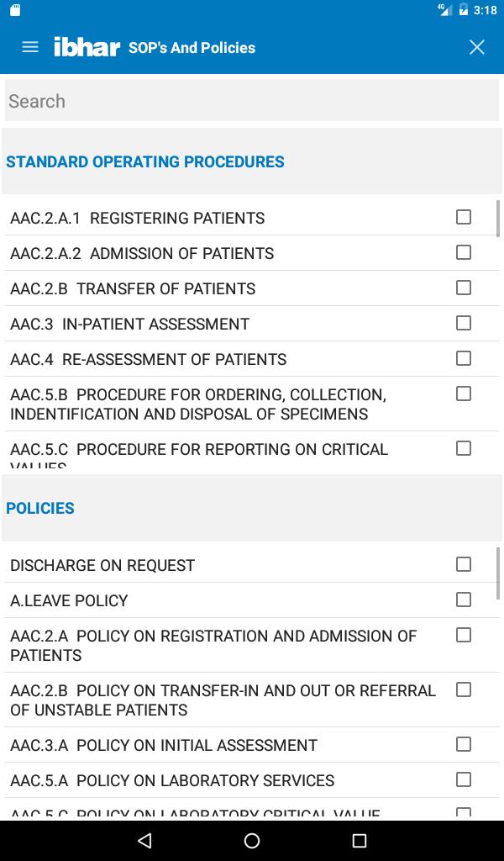Screen dimensions: 504x861
Task: Open AAC.2.B Policy on Transfer-In and Out
Action: [x=223, y=700]
